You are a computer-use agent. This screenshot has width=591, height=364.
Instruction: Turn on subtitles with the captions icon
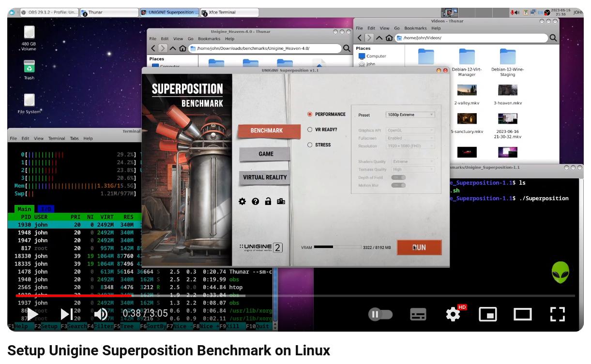[x=418, y=314]
